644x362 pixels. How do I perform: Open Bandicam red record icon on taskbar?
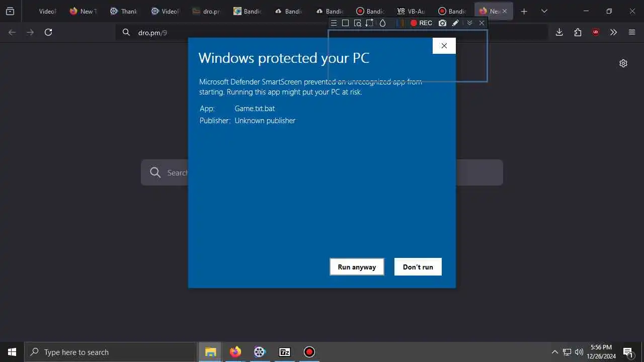(x=309, y=352)
